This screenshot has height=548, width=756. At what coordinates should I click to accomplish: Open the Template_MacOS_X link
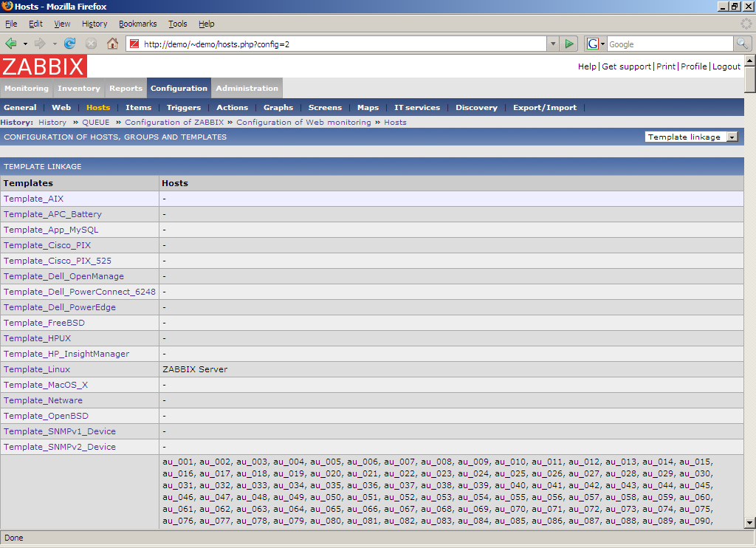[46, 385]
